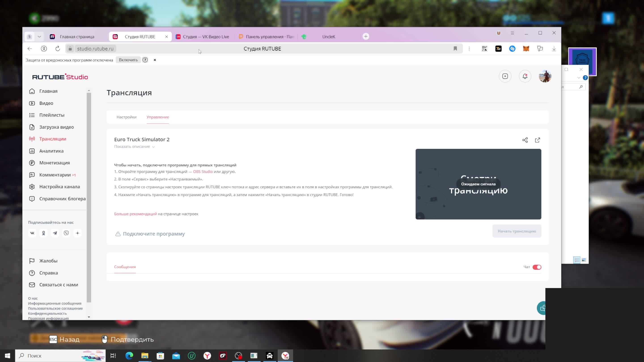Click the stream preview thumbnail
644x362 pixels.
(x=478, y=184)
